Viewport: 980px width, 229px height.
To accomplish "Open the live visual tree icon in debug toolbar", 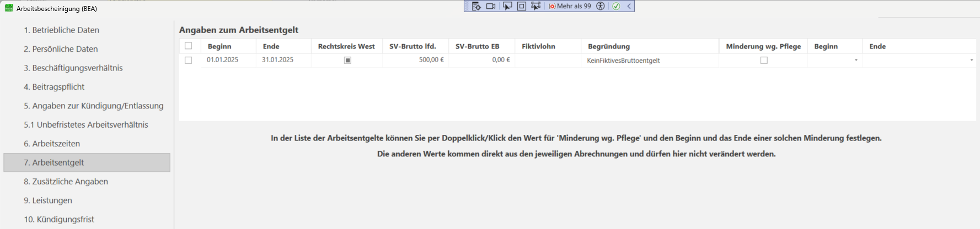I will (x=476, y=6).
